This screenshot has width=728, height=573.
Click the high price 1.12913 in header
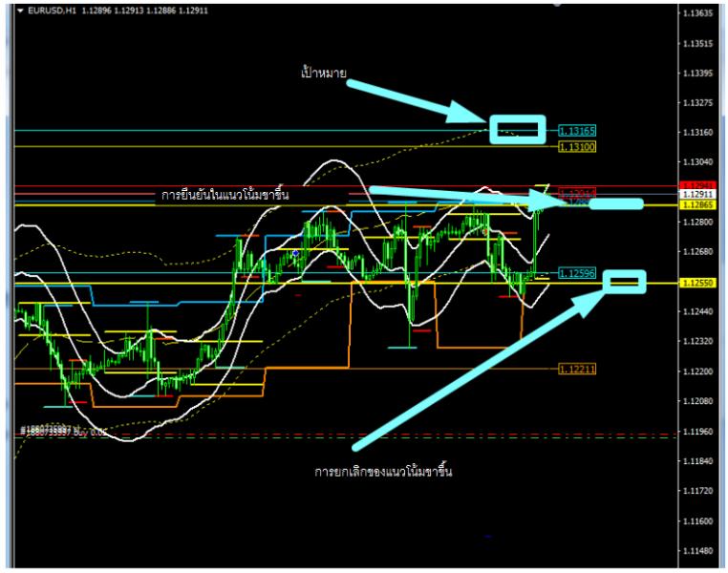pyautogui.click(x=129, y=11)
